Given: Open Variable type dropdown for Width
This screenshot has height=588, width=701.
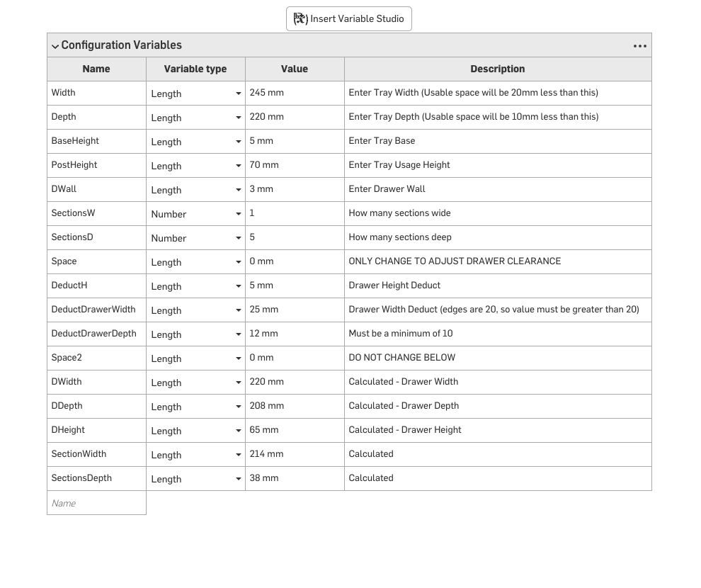Looking at the screenshot, I should [x=196, y=94].
